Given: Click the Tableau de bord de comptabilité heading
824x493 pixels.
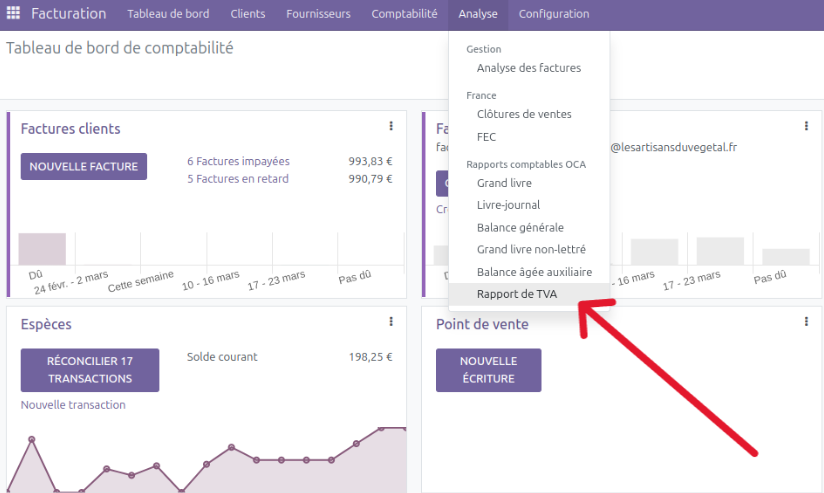Looking at the screenshot, I should [120, 48].
